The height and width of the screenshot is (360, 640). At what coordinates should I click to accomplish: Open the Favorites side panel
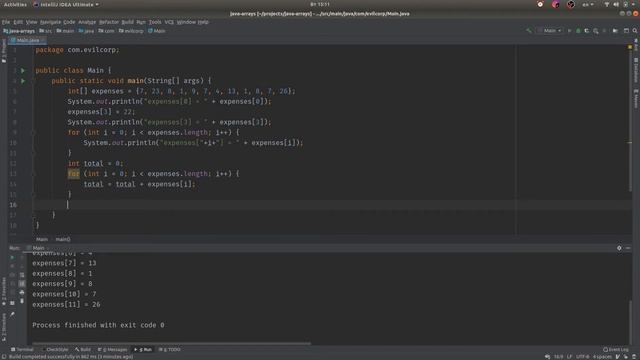tap(4, 291)
